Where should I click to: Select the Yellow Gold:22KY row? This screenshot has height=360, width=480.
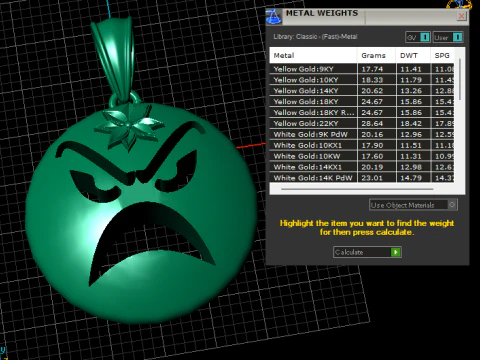tap(362, 123)
